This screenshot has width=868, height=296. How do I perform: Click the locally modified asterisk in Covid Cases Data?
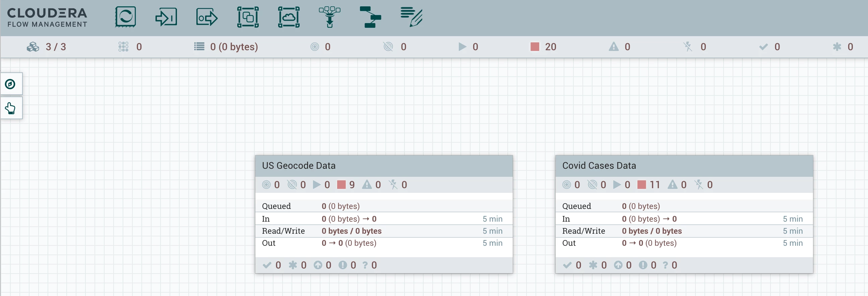[593, 265]
